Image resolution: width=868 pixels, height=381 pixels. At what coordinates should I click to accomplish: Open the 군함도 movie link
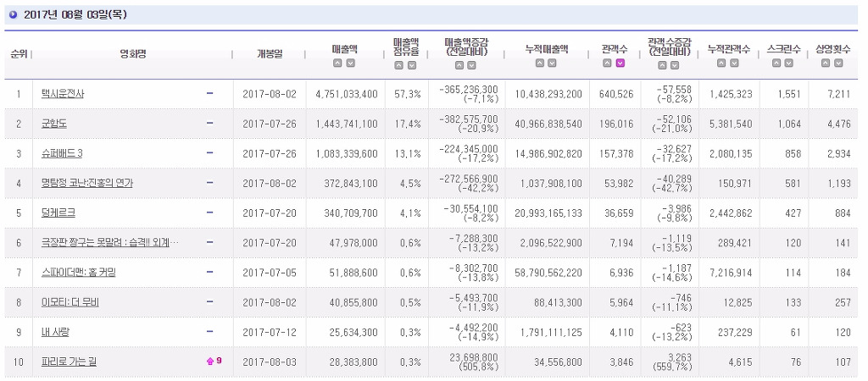coord(54,124)
